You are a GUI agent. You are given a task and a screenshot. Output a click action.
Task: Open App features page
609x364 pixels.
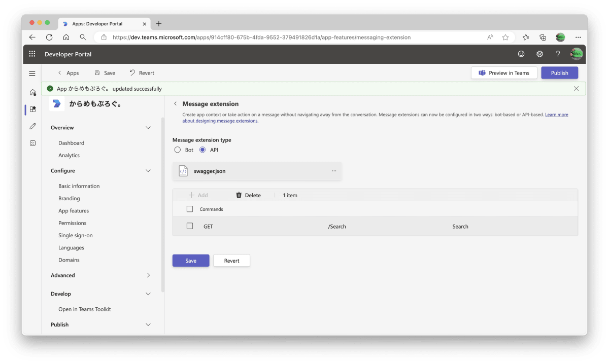click(x=74, y=210)
